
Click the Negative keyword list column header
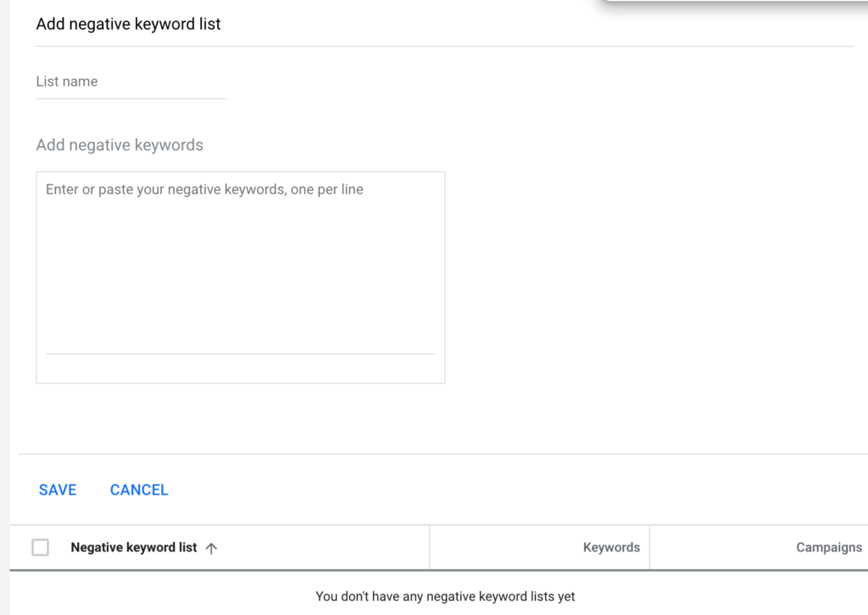click(x=133, y=547)
